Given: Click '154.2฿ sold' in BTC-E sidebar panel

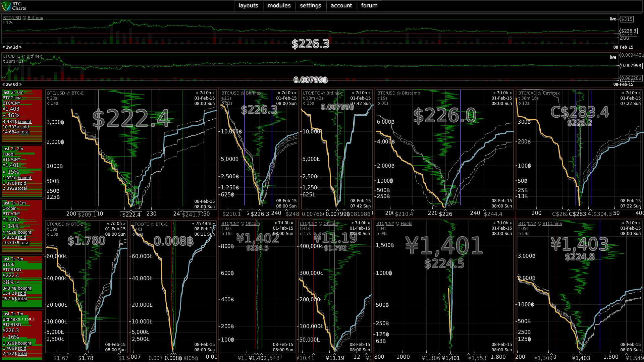Looking at the screenshot, I should [14, 293].
